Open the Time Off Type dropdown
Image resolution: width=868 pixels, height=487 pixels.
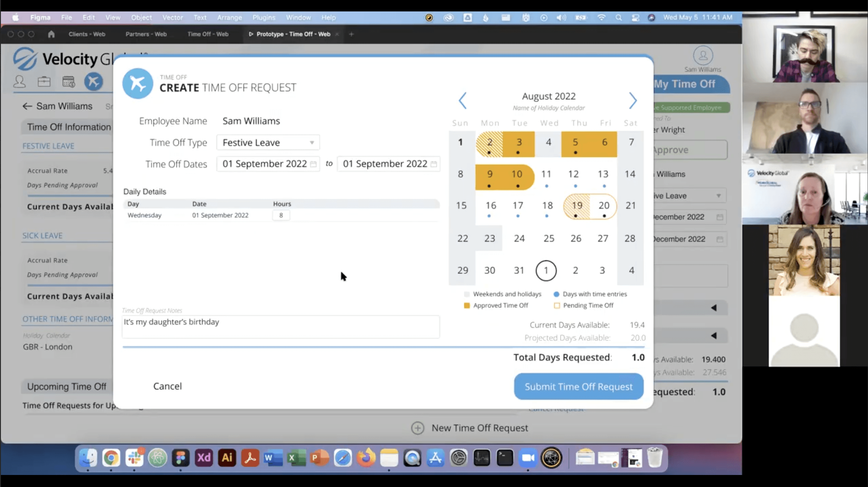click(268, 143)
